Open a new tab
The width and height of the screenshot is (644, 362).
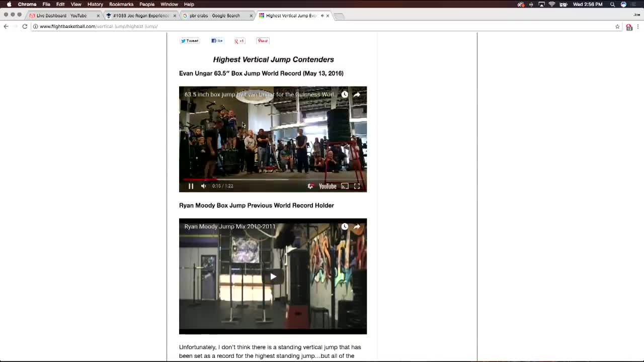[x=339, y=16]
